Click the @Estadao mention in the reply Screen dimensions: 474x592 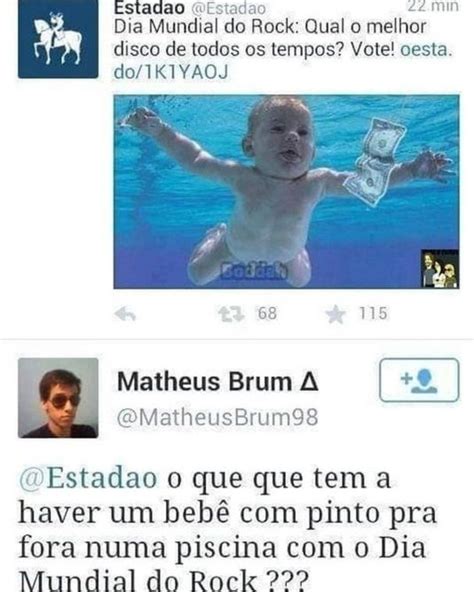pyautogui.click(x=88, y=478)
